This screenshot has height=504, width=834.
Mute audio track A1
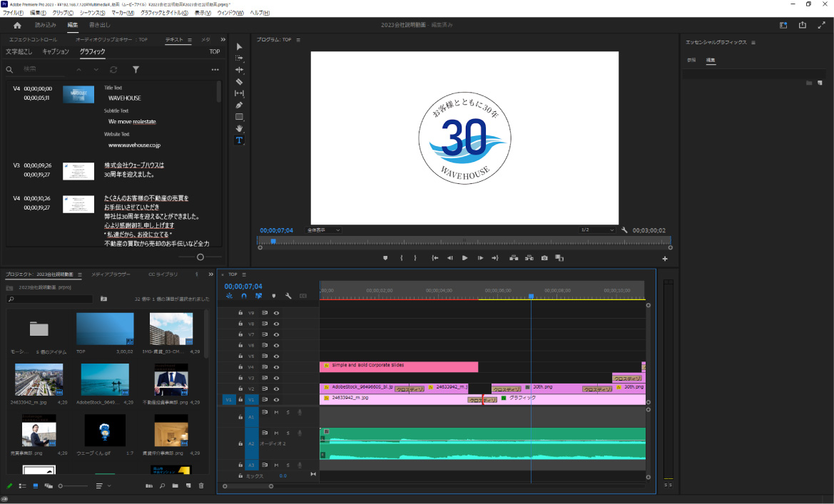(276, 413)
